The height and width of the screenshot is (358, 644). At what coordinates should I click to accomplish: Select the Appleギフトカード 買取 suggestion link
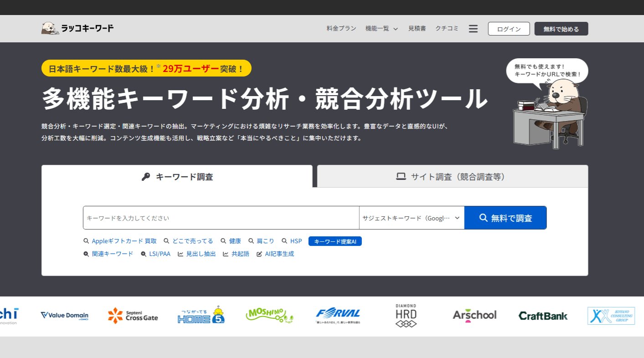[x=124, y=241]
